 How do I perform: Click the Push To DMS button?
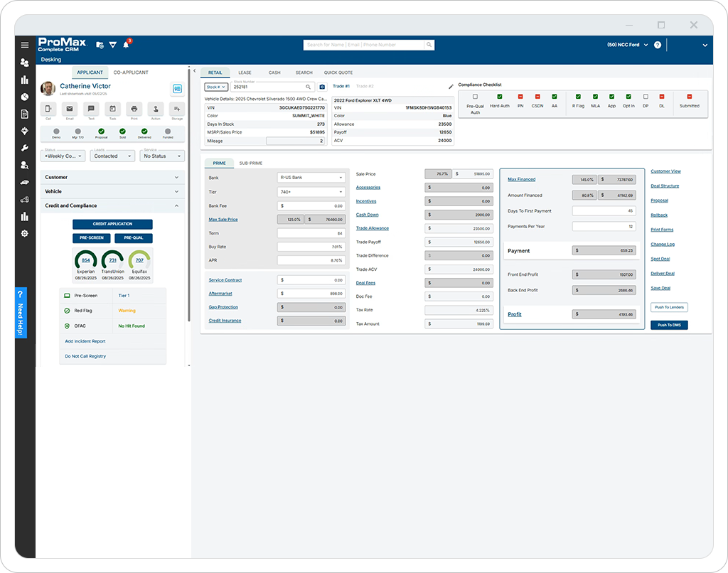669,325
